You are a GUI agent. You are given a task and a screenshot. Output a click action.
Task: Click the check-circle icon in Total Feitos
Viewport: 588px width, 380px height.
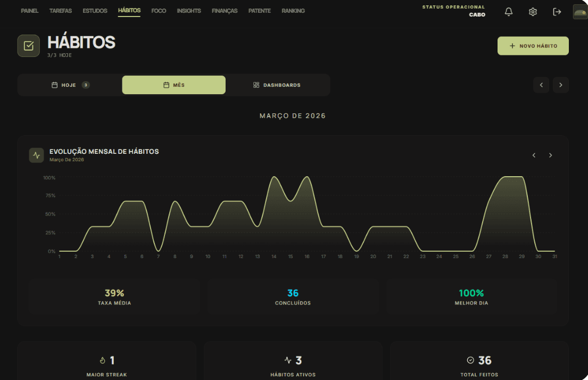tap(470, 360)
